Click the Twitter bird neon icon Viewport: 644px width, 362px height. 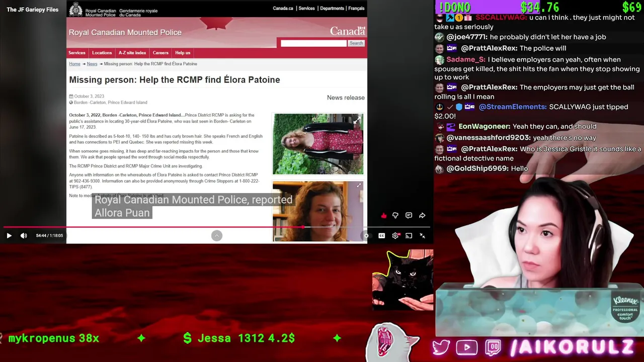pos(441,347)
